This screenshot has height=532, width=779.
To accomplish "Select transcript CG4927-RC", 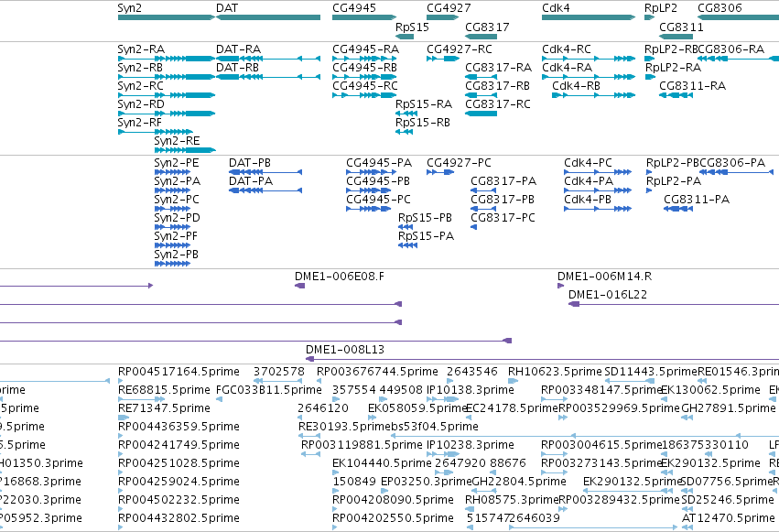I will pyautogui.click(x=460, y=49).
